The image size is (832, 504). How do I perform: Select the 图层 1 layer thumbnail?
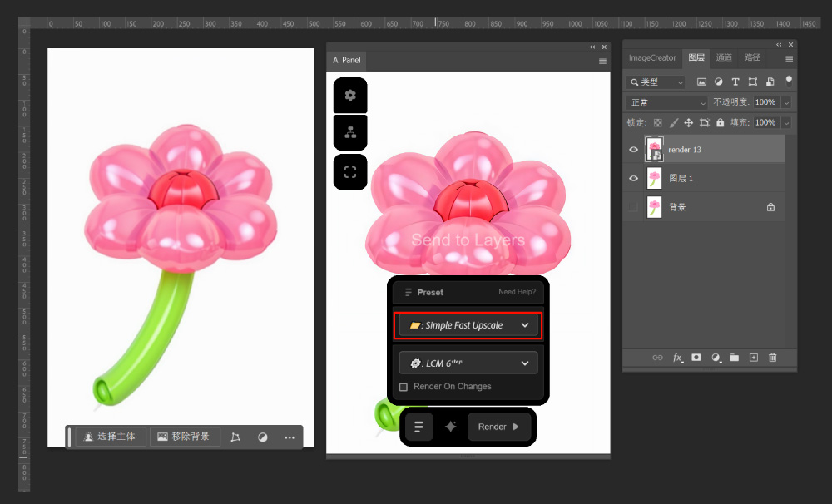[x=655, y=179]
